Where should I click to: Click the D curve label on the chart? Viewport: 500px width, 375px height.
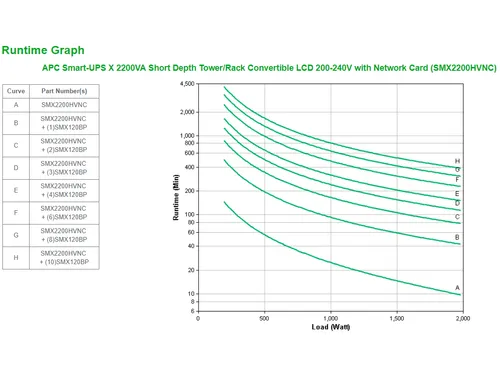pyautogui.click(x=457, y=203)
